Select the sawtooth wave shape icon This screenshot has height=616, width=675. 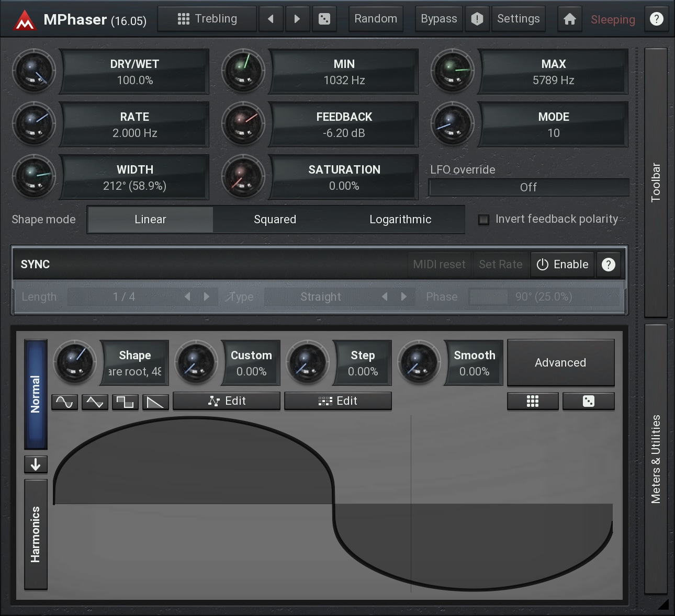pos(156,402)
